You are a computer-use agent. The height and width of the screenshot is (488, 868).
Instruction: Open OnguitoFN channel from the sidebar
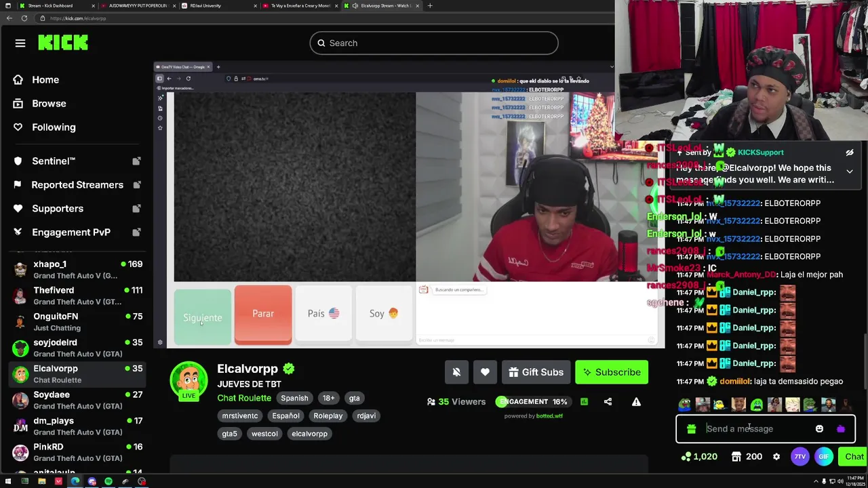click(x=78, y=321)
